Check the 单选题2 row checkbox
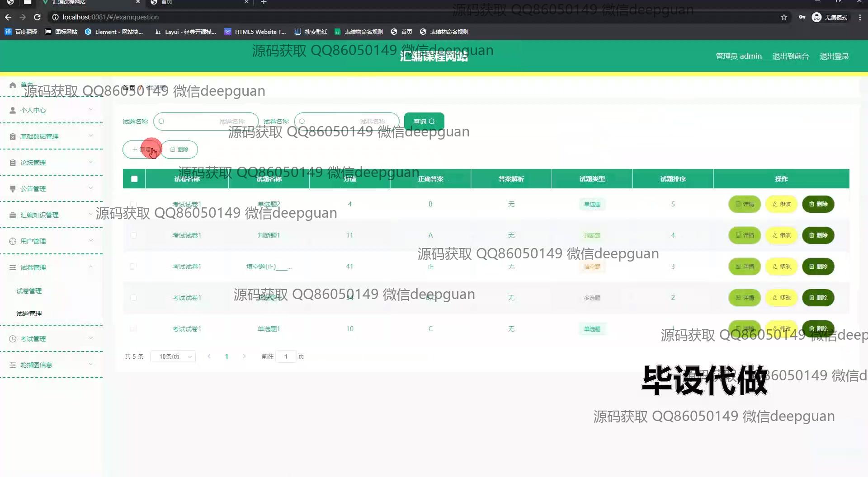Screen dimensions: 868x477 133,204
